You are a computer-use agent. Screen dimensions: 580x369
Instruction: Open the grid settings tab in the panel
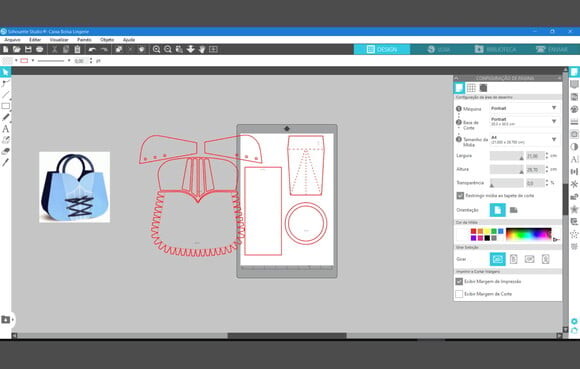point(471,88)
